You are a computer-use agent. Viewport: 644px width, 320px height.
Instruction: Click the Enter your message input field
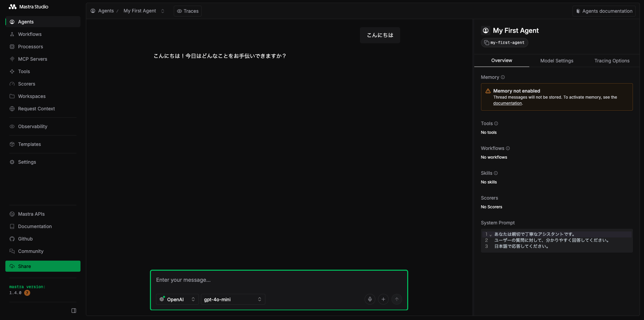coord(278,280)
